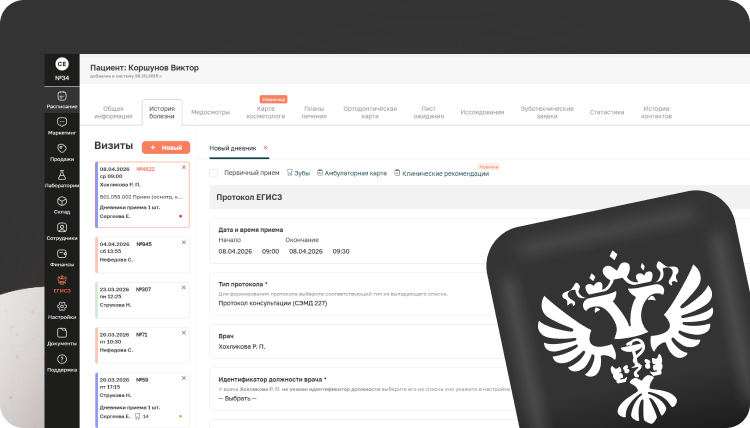Viewport: 750px width, 428px height.
Task: Switch to the Планы лечения tab
Action: point(314,112)
